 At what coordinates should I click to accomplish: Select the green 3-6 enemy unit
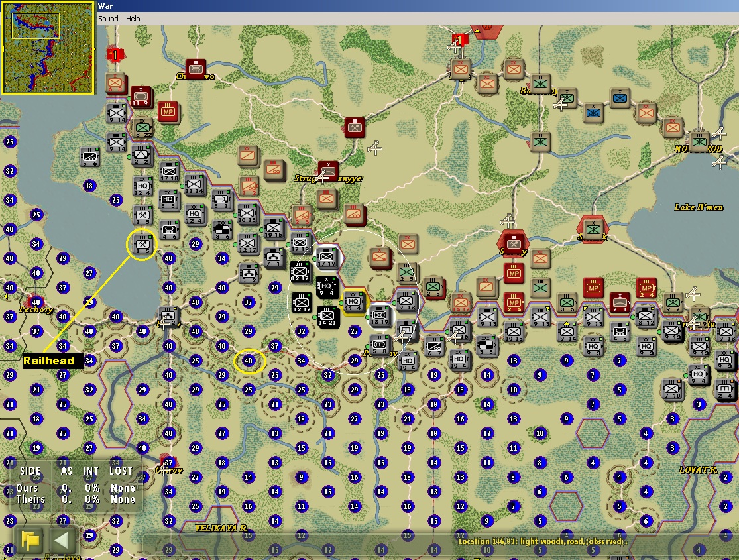pos(567,303)
